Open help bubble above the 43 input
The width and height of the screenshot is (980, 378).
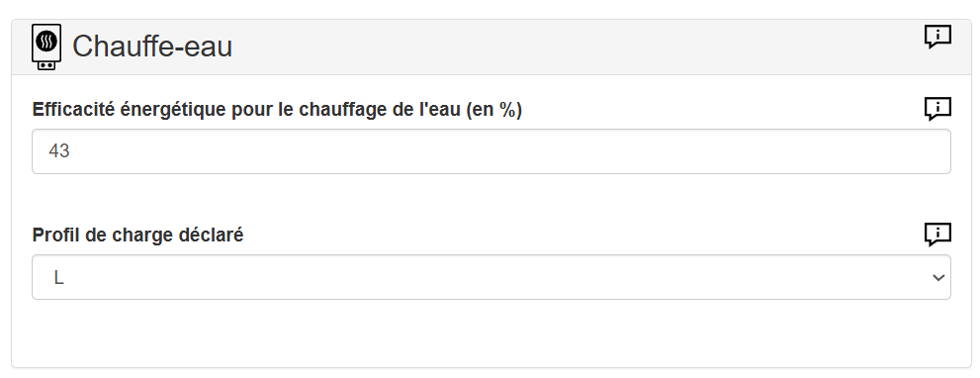click(x=937, y=109)
